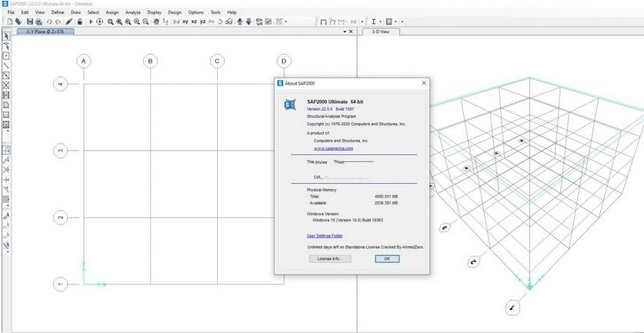
Task: Toggle snap to perpendicular projections icon
Action: (6, 179)
